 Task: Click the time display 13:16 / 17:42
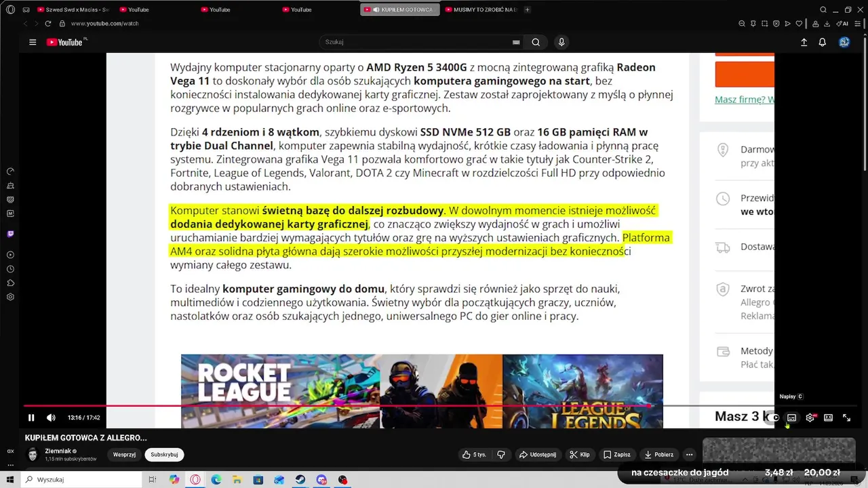pos(83,418)
